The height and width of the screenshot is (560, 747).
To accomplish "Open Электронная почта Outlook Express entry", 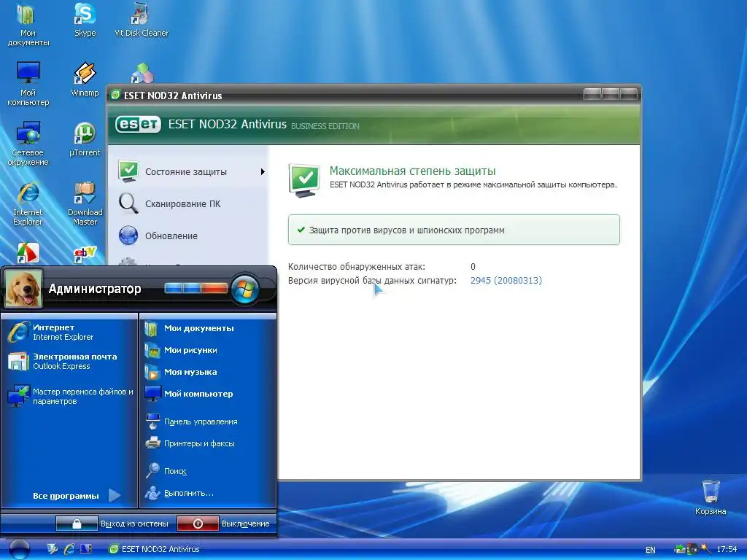I will 70,361.
